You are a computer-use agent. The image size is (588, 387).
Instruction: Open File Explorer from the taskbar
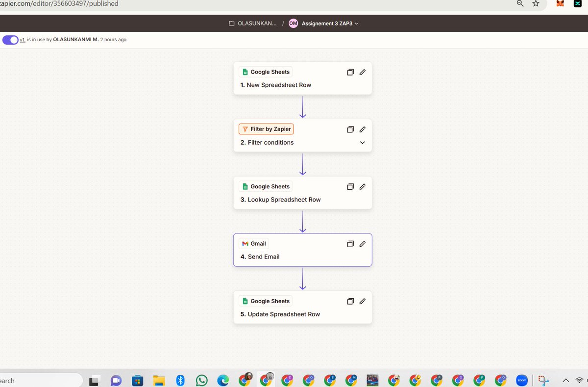pyautogui.click(x=158, y=380)
